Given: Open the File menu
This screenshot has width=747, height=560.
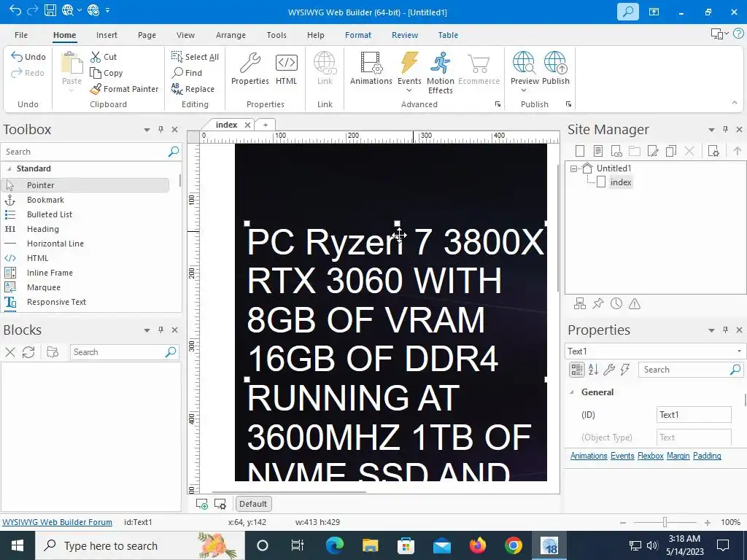Looking at the screenshot, I should [x=21, y=35].
